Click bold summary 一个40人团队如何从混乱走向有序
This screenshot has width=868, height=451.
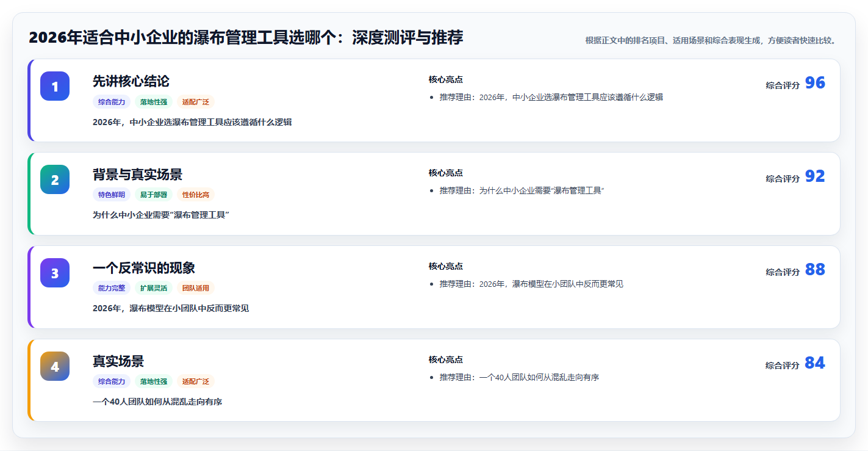point(157,402)
